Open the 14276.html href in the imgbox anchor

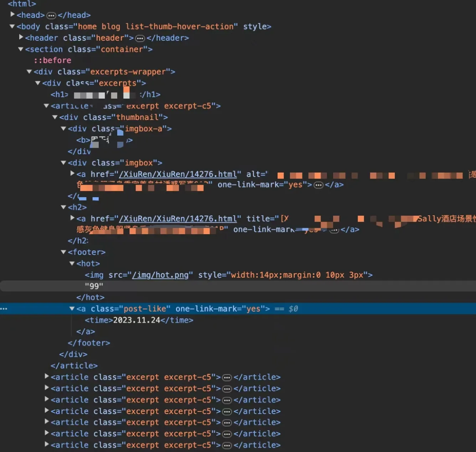tap(178, 174)
